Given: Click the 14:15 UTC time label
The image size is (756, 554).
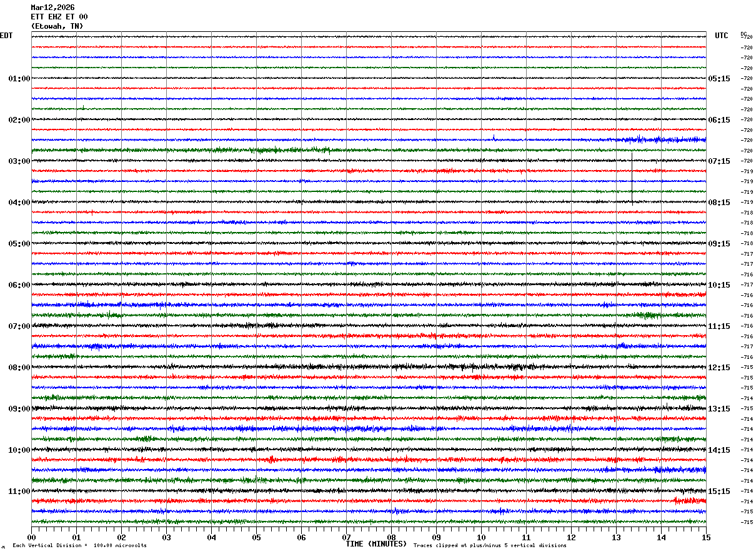Looking at the screenshot, I should 719,450.
